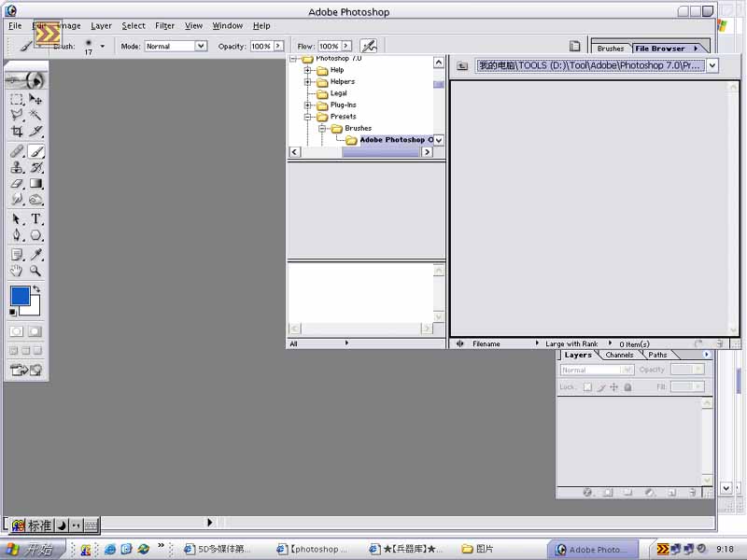Open the File menu
This screenshot has height=560, width=747.
(x=15, y=26)
